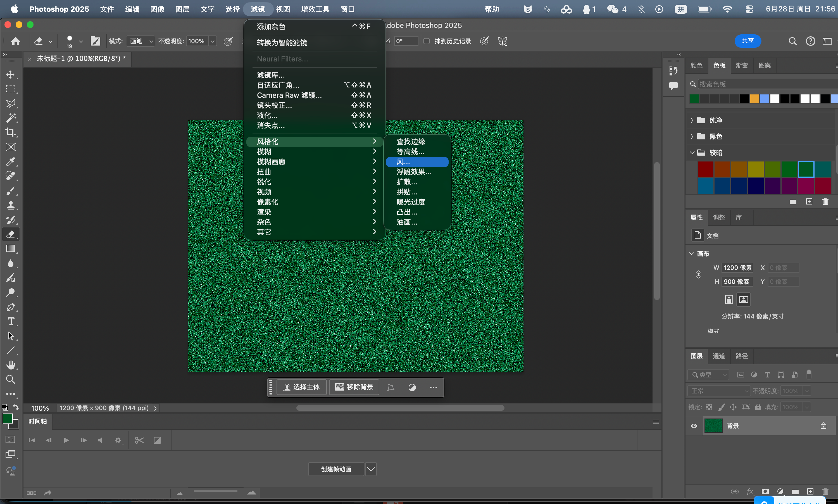Click the 共享 share button

coord(747,41)
